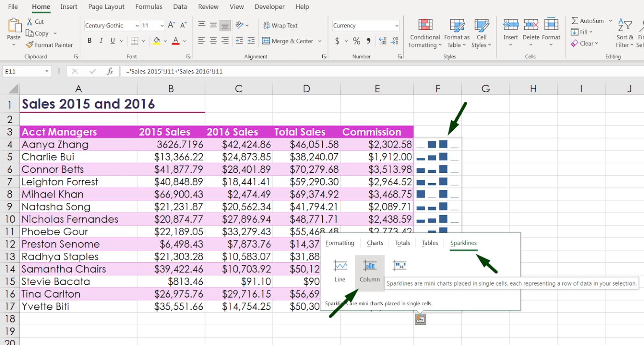The image size is (644, 345).
Task: Apply the Percent Style format
Action: 357,41
